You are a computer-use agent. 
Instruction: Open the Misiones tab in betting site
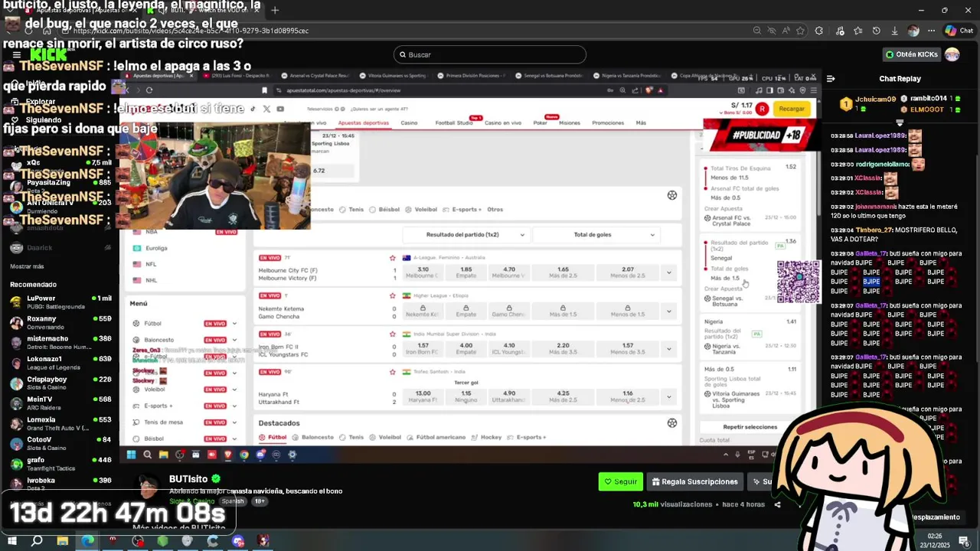pyautogui.click(x=570, y=123)
